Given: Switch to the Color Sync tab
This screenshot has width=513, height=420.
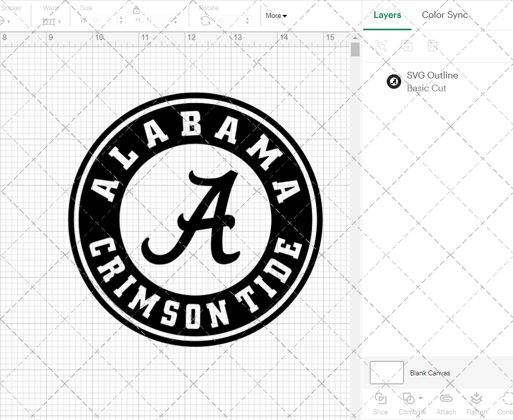Looking at the screenshot, I should (445, 15).
